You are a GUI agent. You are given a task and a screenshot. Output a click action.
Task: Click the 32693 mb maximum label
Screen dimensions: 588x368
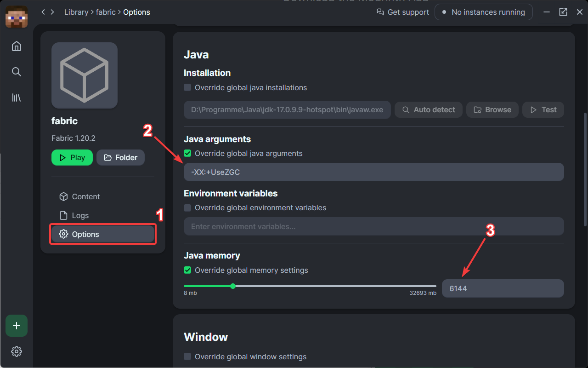pos(423,293)
